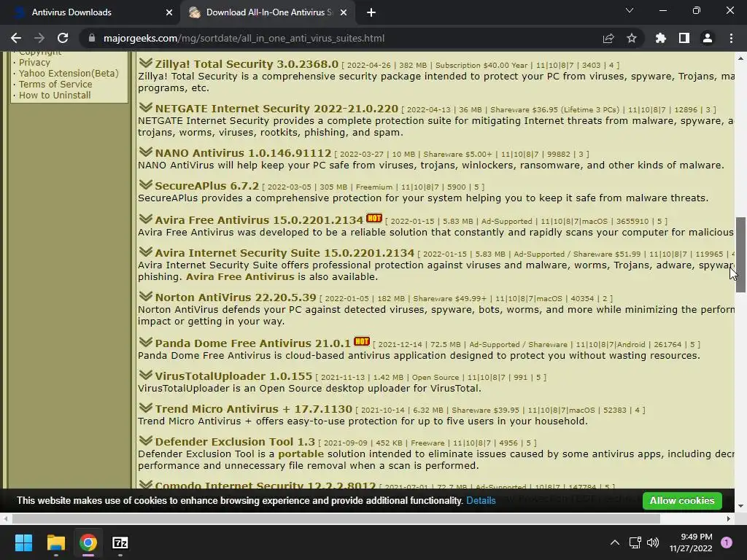Click the HOT badge beside Panda Dome Free

click(362, 341)
